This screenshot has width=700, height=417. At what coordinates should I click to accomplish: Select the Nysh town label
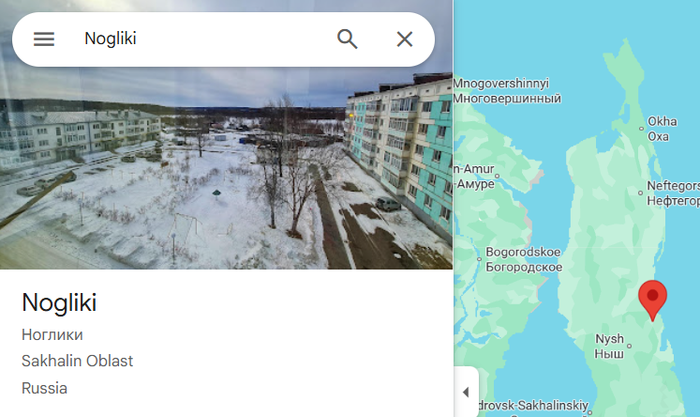point(609,346)
